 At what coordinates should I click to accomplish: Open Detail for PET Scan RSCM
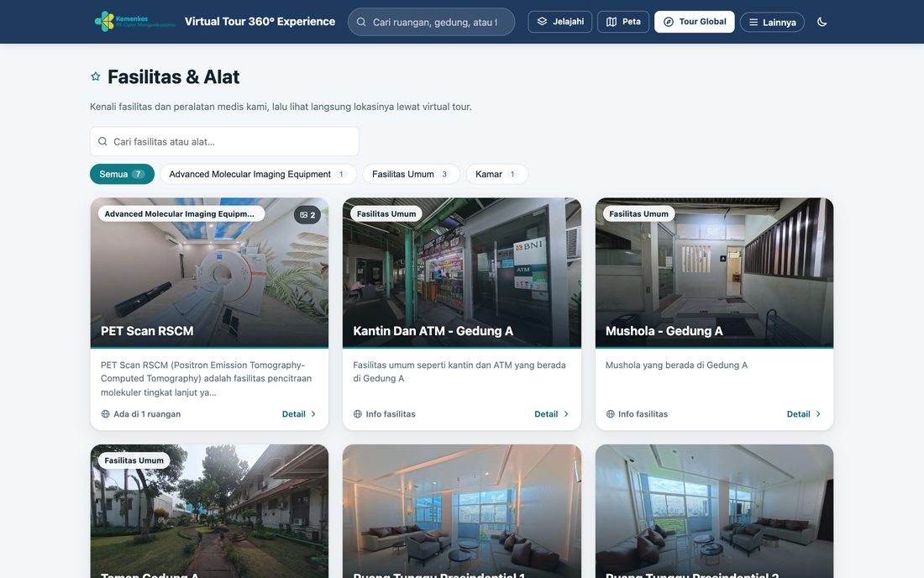coord(299,414)
